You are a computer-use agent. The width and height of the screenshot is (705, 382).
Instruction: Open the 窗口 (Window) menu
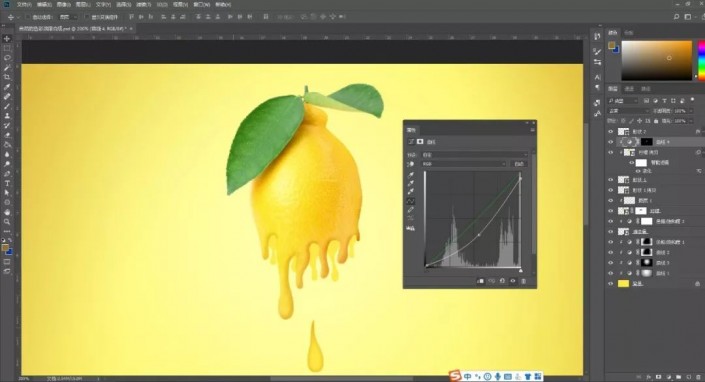[x=200, y=4]
